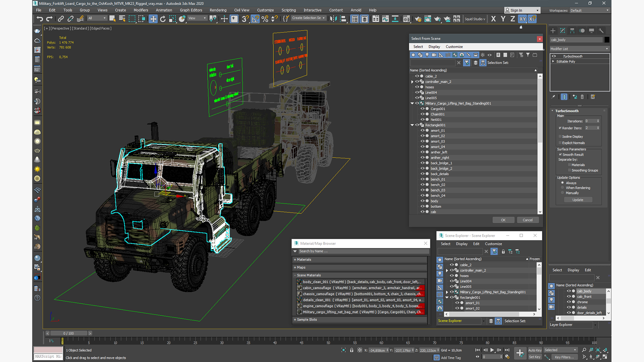Toggle visibility eye of cable_2 in Select From Scene

click(417, 76)
